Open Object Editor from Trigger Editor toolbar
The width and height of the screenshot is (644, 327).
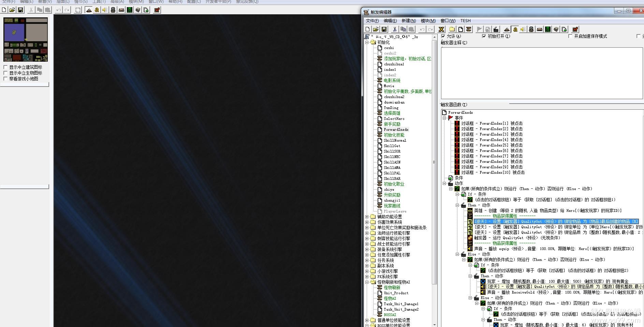(x=531, y=29)
